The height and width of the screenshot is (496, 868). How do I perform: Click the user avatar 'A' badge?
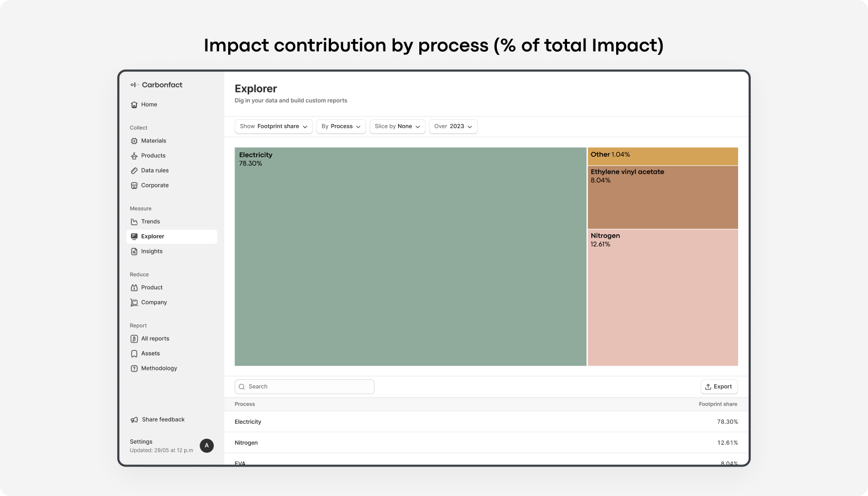point(207,445)
